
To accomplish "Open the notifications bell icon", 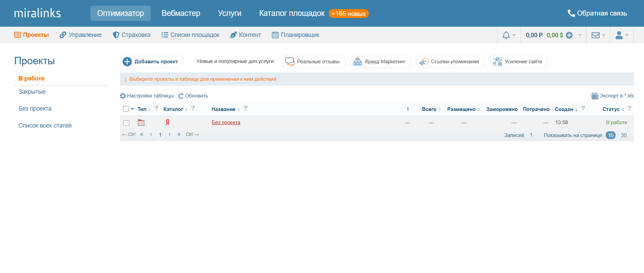I will tap(506, 35).
